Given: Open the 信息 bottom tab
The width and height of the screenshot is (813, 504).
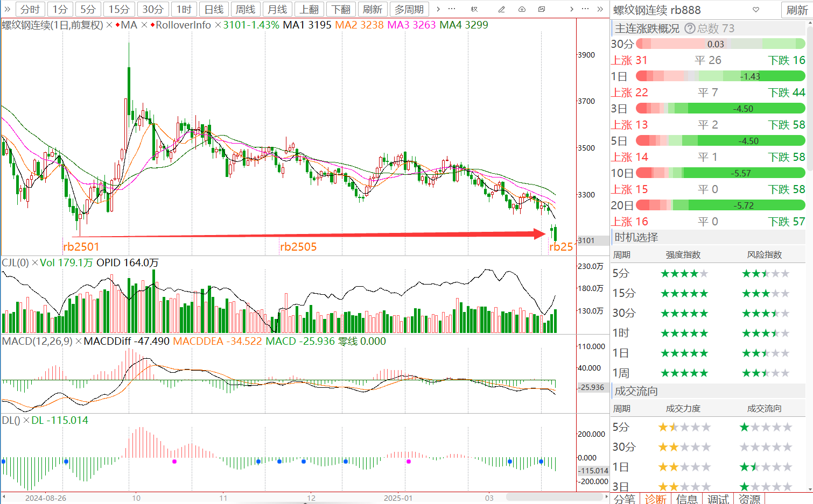Looking at the screenshot, I should coord(687,499).
